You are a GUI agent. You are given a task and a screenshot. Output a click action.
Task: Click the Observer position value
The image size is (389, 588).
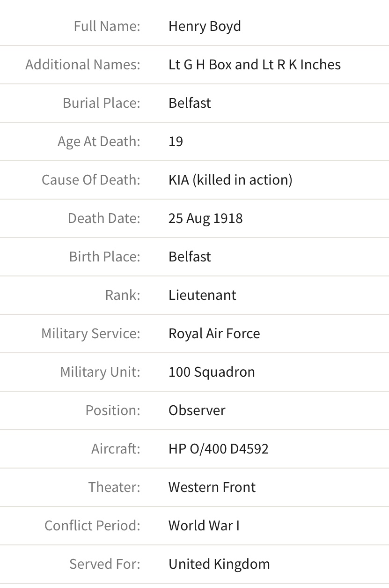(x=197, y=410)
